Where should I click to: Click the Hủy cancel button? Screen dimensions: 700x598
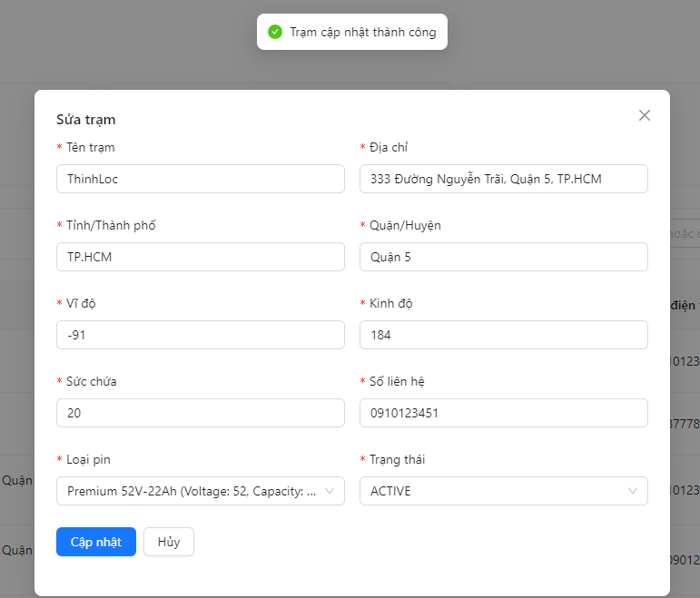coord(168,542)
